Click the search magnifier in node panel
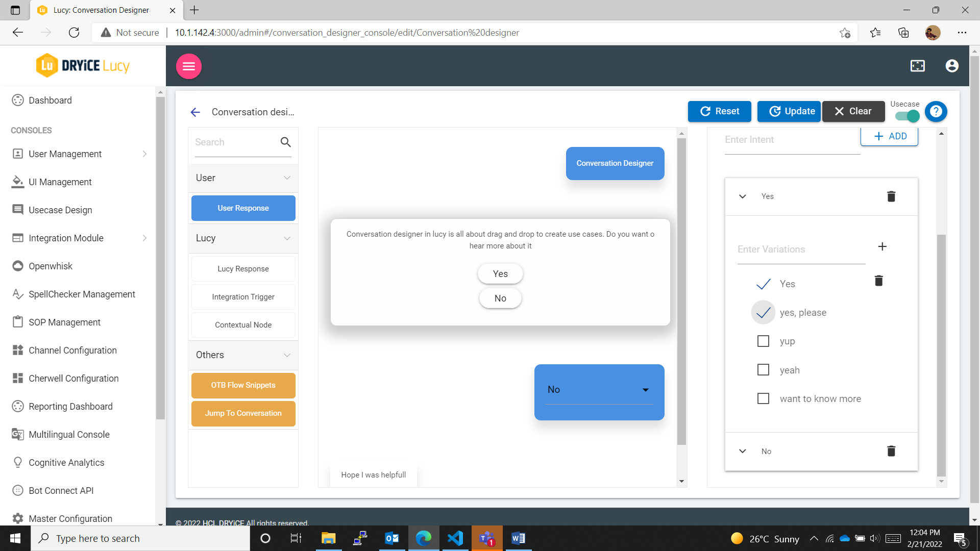Image resolution: width=980 pixels, height=551 pixels. pos(286,142)
